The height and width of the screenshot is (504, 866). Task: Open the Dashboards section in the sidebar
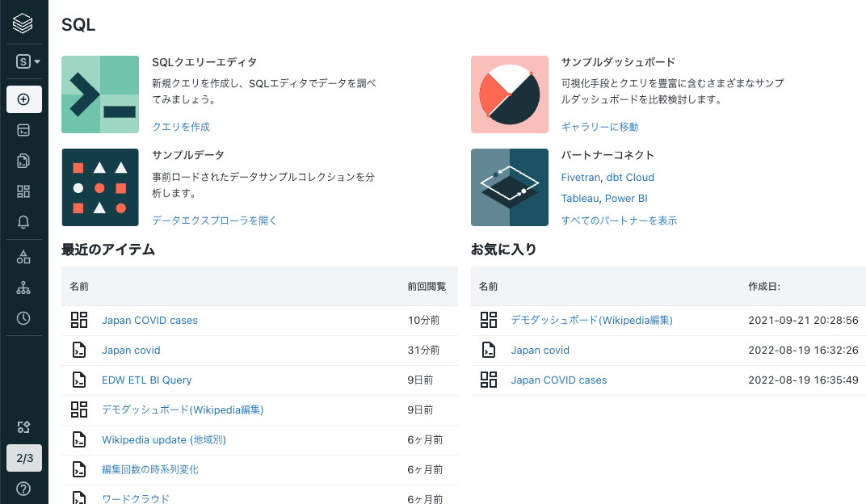(x=24, y=191)
